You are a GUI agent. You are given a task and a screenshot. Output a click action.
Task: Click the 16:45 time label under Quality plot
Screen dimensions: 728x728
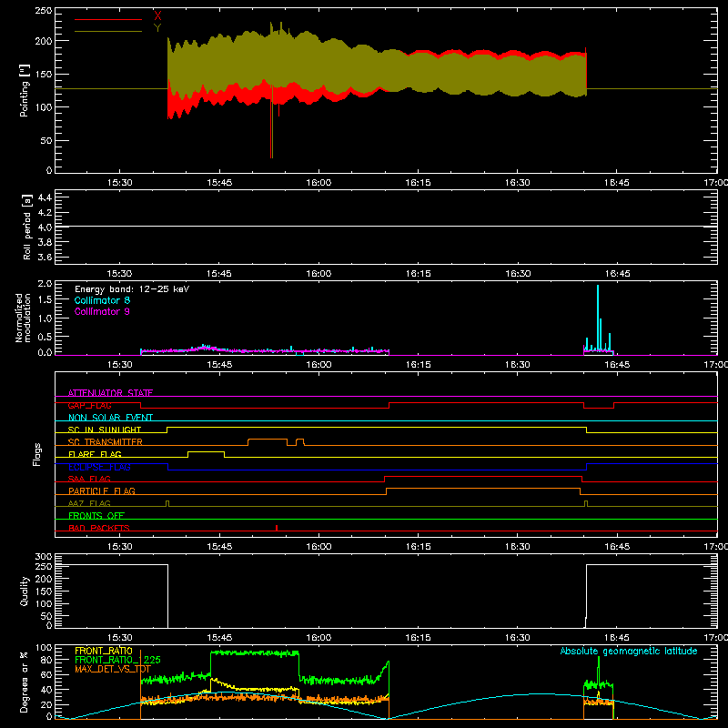(617, 638)
